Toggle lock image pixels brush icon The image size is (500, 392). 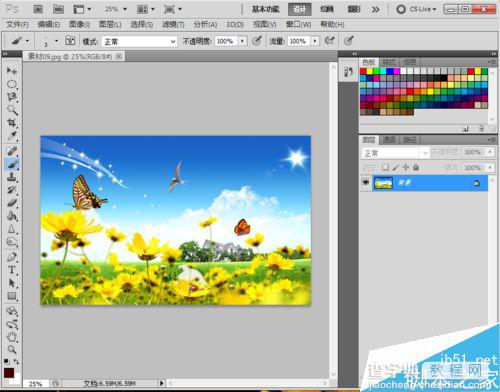click(396, 167)
